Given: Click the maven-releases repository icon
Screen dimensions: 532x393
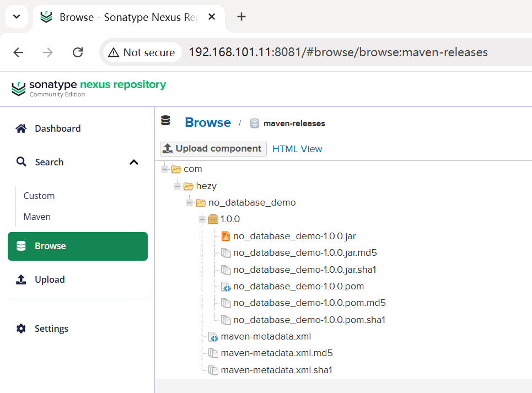Looking at the screenshot, I should click(x=255, y=123).
